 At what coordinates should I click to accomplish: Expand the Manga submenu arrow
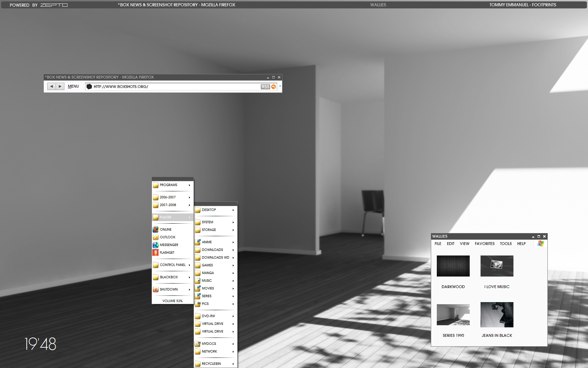pyautogui.click(x=233, y=273)
